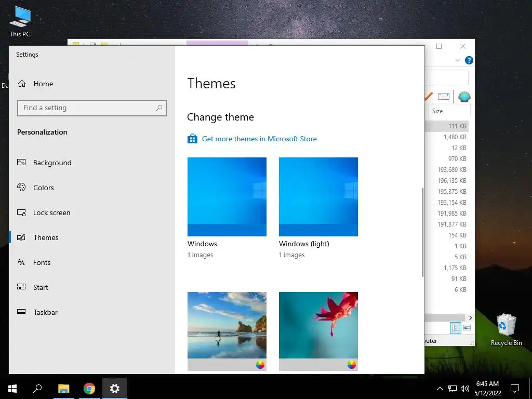Select the 970 KB file row
The width and height of the screenshot is (532, 399).
point(446,159)
